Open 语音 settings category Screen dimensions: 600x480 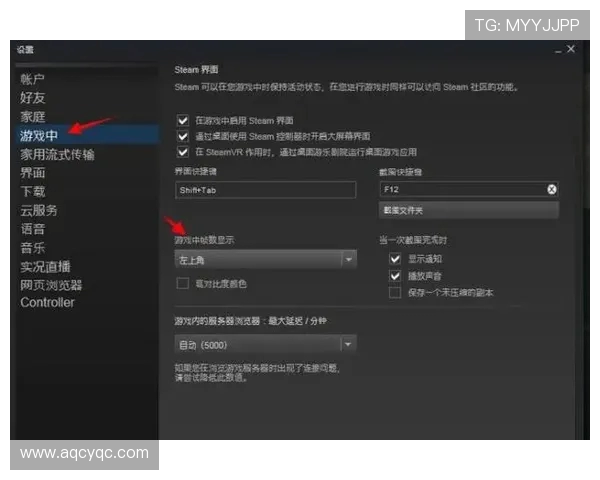tap(33, 229)
